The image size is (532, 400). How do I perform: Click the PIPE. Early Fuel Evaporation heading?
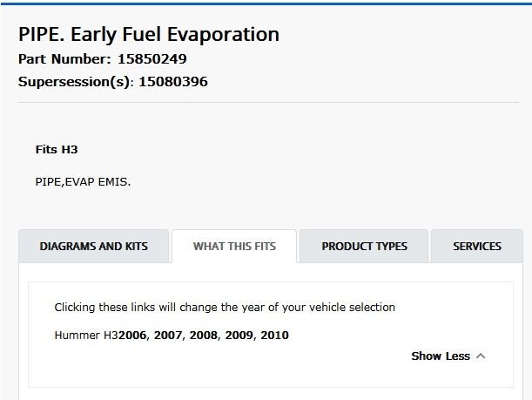pyautogui.click(x=148, y=35)
